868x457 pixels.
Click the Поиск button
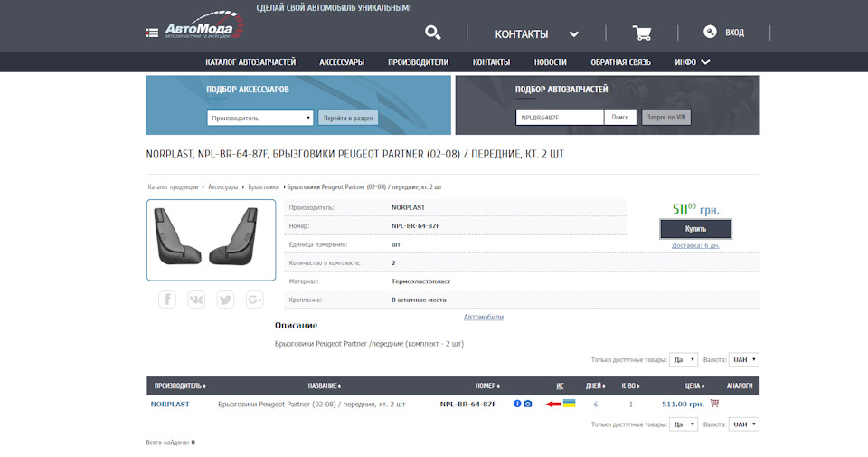620,118
